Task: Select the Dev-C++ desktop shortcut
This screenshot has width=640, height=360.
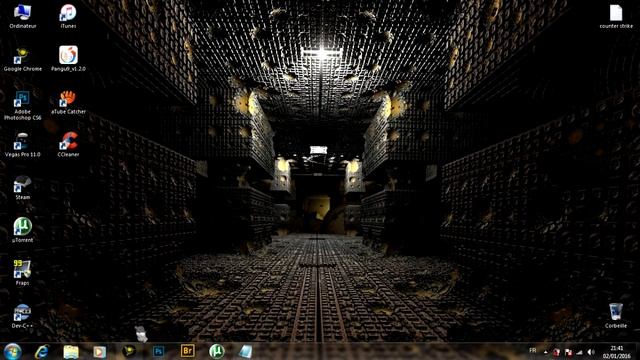Action: [22, 316]
